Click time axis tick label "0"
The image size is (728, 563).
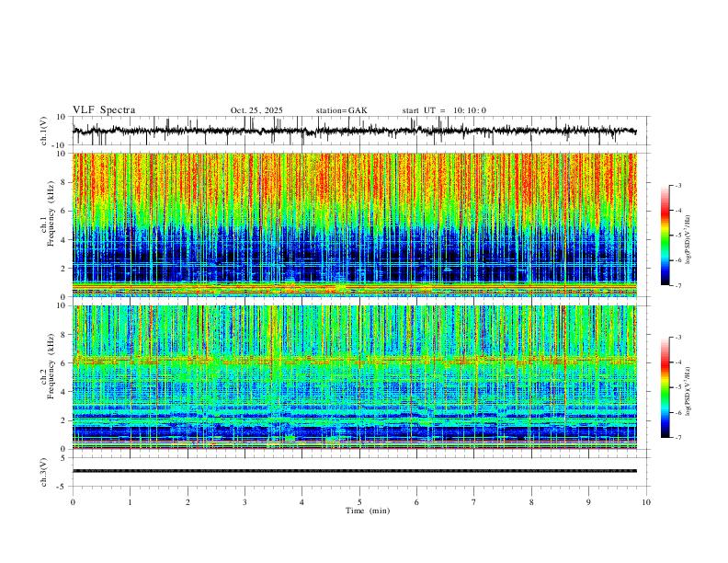tap(73, 502)
